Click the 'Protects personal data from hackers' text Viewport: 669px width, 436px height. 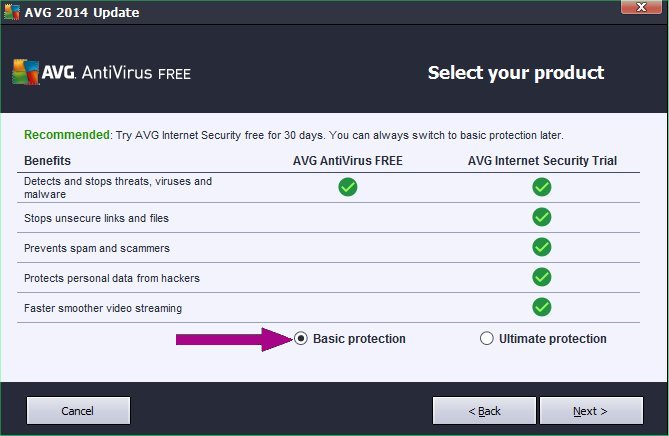coord(112,278)
